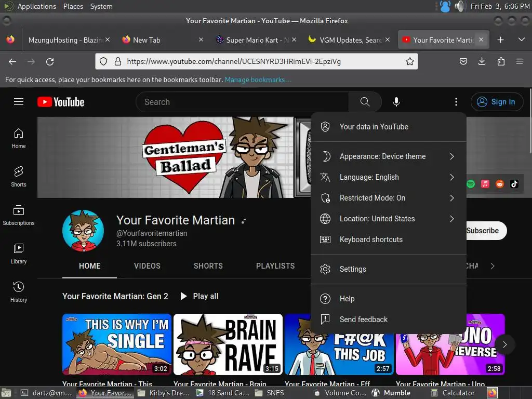532x399 pixels.
Task: Open Subscriptions in the sidebar
Action: point(19,215)
